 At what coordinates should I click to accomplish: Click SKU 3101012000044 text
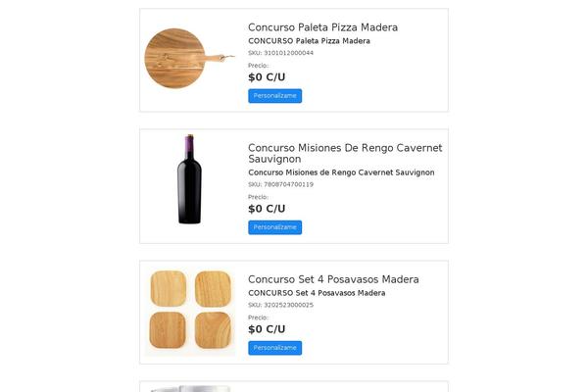coord(280,53)
